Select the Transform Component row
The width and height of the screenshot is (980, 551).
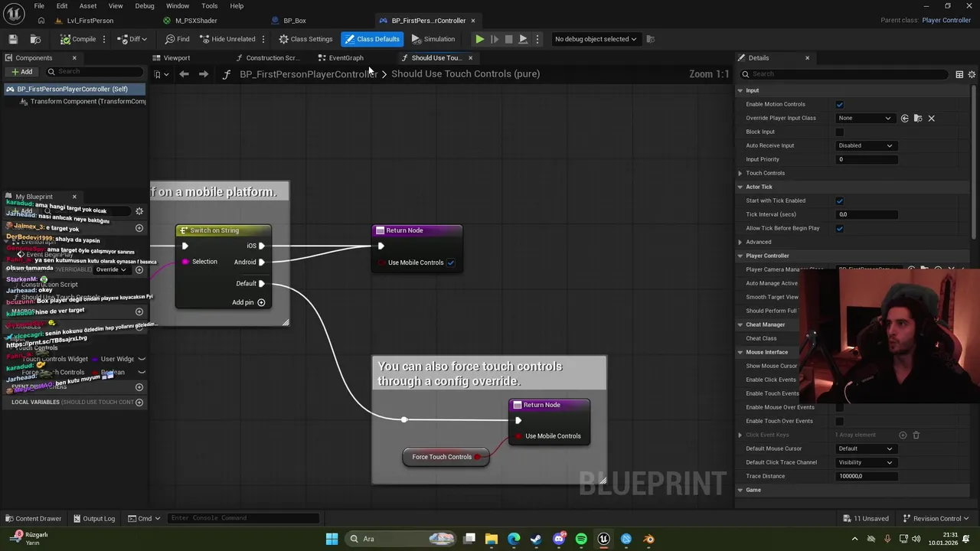click(82, 101)
